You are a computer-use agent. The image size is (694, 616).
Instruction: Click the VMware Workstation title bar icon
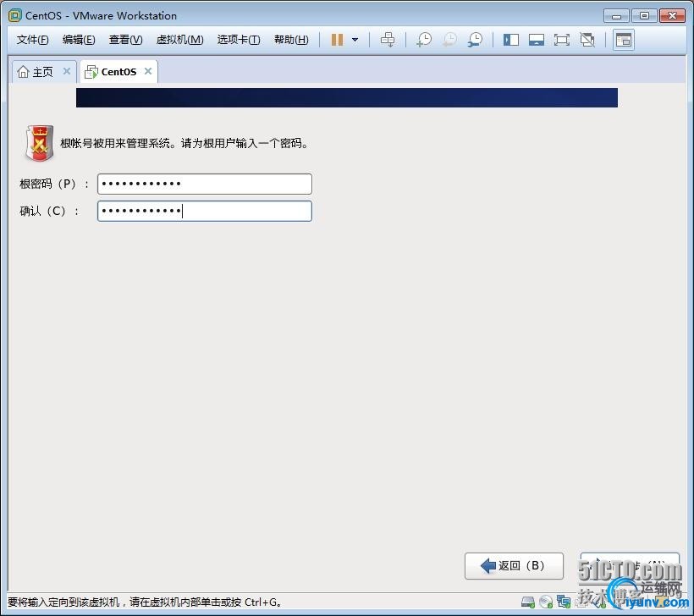(14, 15)
